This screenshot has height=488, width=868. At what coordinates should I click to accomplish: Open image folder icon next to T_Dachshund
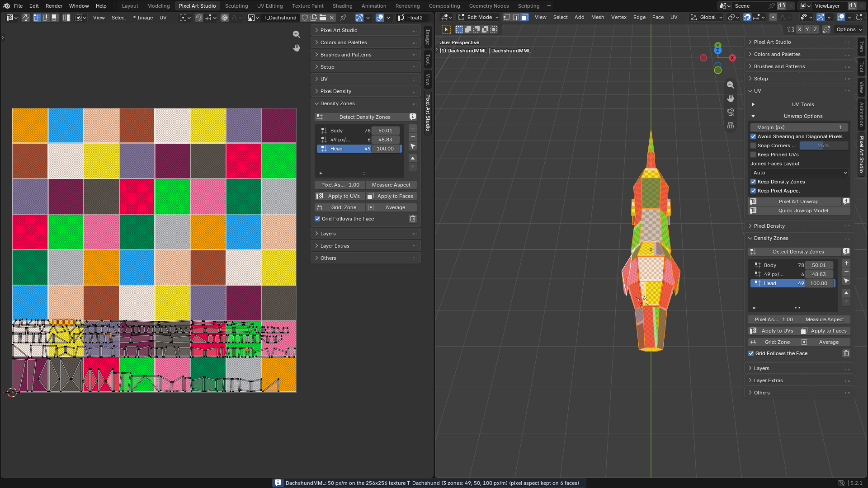323,18
